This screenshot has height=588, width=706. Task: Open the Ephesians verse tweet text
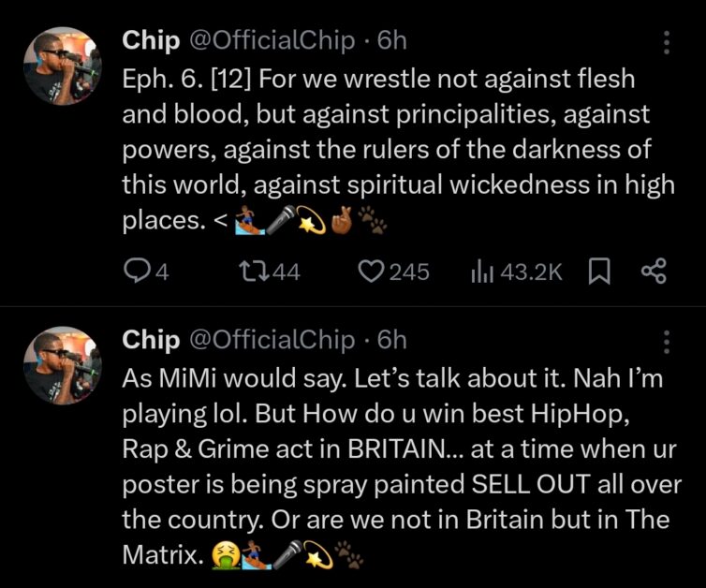point(398,150)
